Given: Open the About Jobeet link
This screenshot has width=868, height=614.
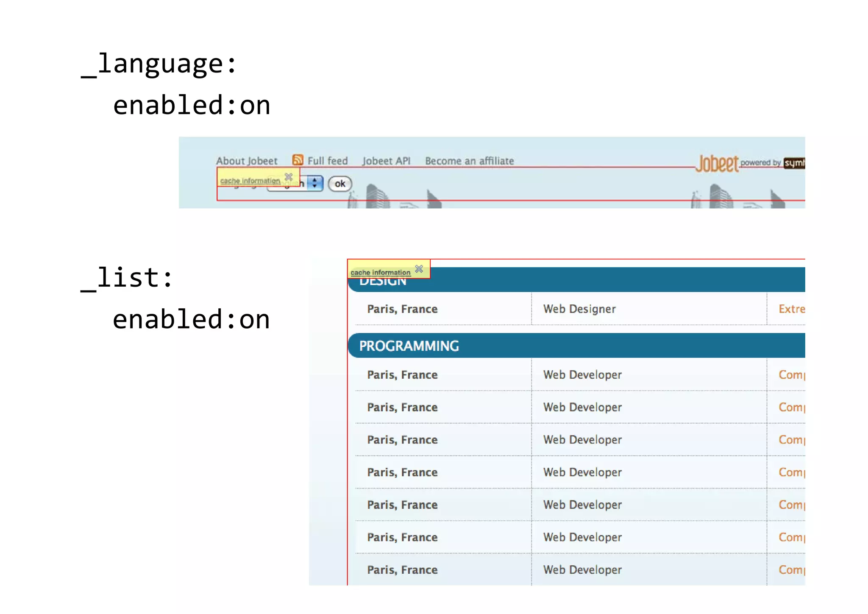Looking at the screenshot, I should (247, 161).
